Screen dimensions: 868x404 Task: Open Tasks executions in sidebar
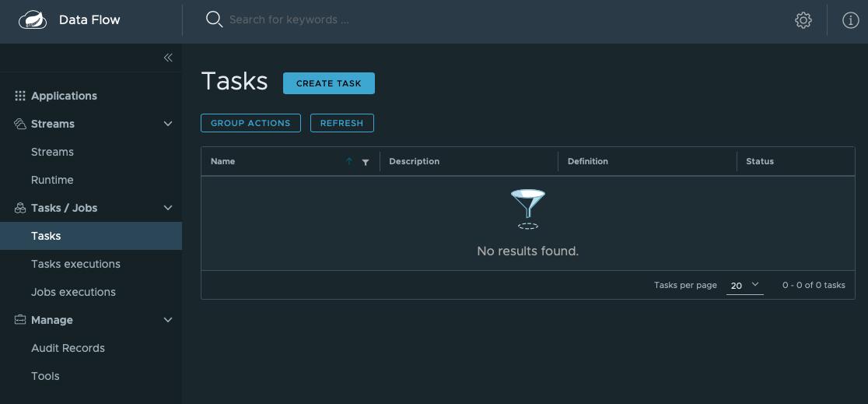[x=76, y=264]
